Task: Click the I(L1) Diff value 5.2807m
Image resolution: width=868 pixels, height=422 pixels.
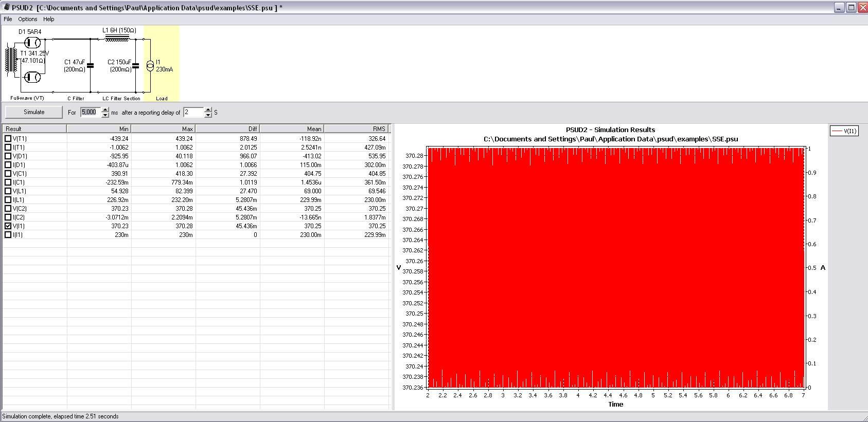Action: [246, 200]
